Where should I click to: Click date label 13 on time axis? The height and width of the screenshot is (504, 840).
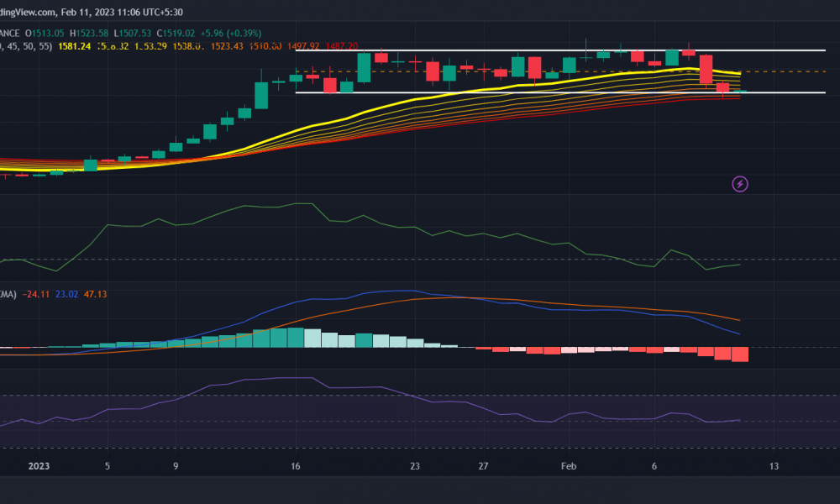[x=774, y=466]
